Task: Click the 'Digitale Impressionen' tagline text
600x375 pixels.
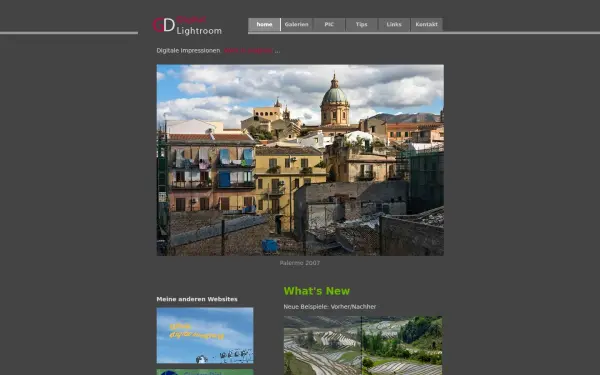Action: 188,51
